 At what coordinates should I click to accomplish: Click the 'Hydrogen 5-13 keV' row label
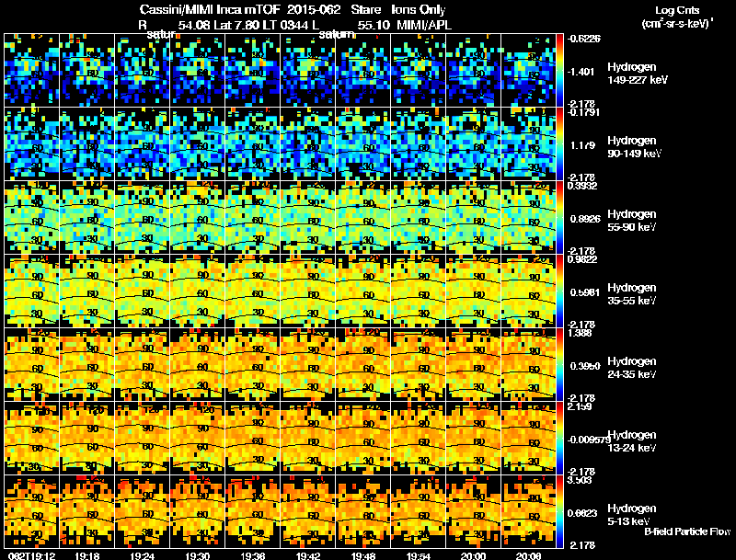pos(632,515)
